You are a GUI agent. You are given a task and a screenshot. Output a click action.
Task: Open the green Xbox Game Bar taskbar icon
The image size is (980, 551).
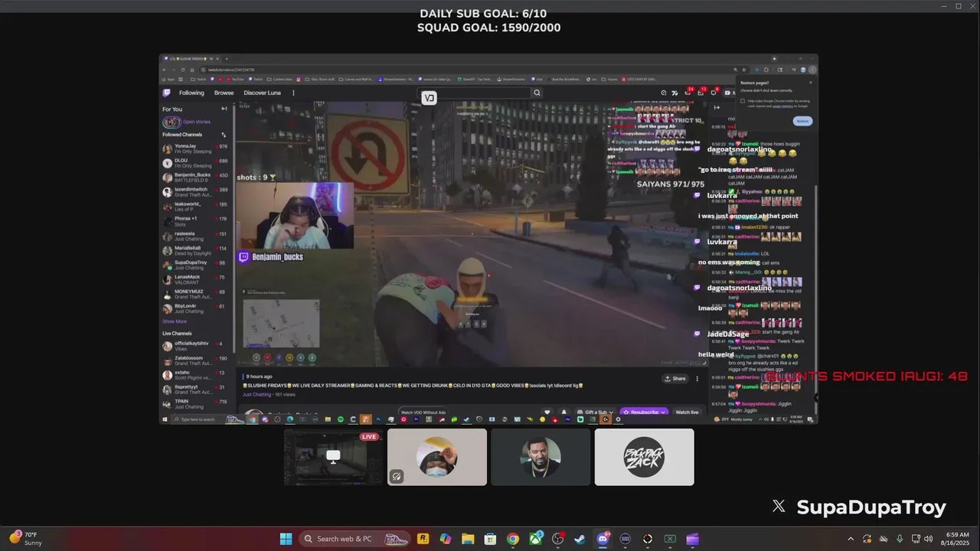click(670, 539)
